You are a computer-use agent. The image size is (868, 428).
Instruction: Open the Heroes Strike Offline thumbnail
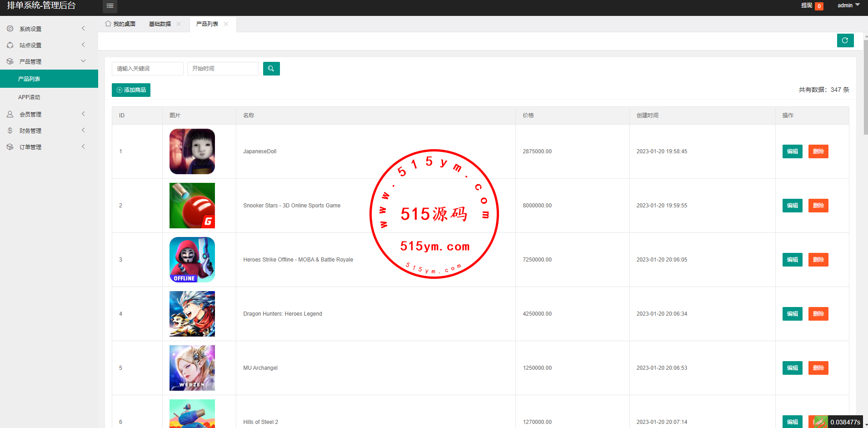click(x=192, y=260)
